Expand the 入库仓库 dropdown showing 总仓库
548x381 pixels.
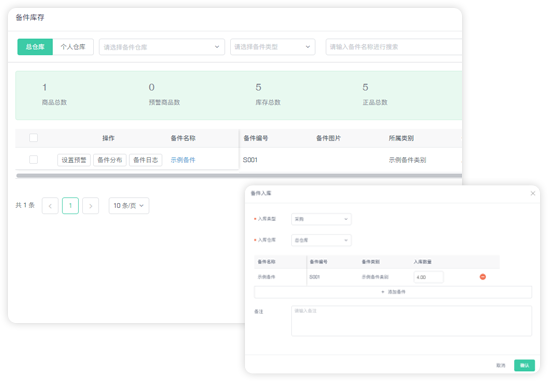point(321,240)
